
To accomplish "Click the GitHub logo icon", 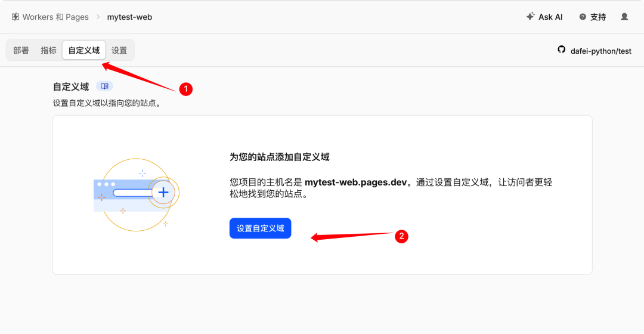I will coord(562,50).
